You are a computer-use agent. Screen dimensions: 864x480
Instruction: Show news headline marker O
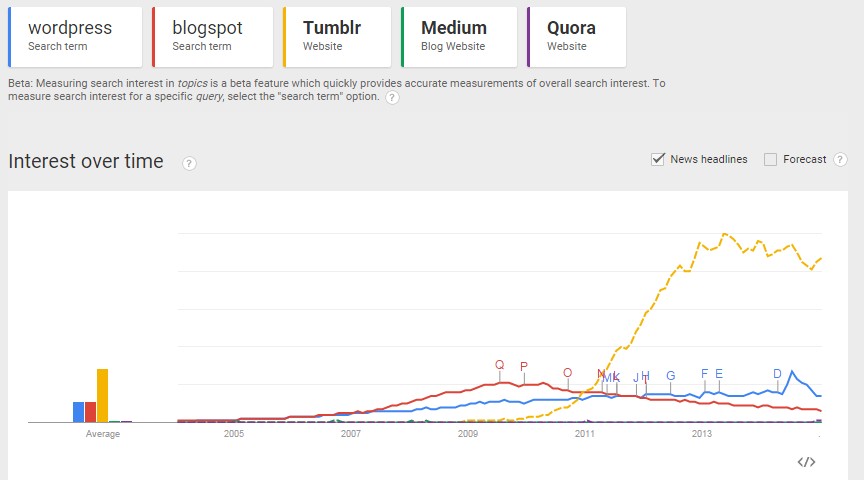(x=567, y=373)
